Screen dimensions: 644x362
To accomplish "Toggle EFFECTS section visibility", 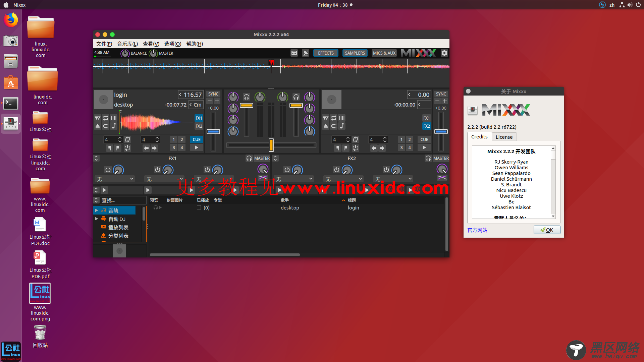I will pos(326,53).
